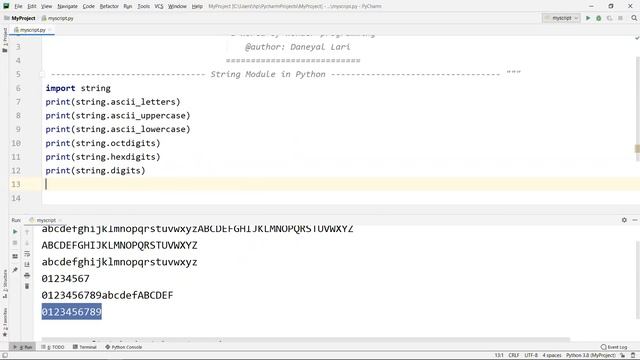This screenshot has height=360, width=640.
Task: Click the Run console horizontal scrollbar
Action: (305, 340)
